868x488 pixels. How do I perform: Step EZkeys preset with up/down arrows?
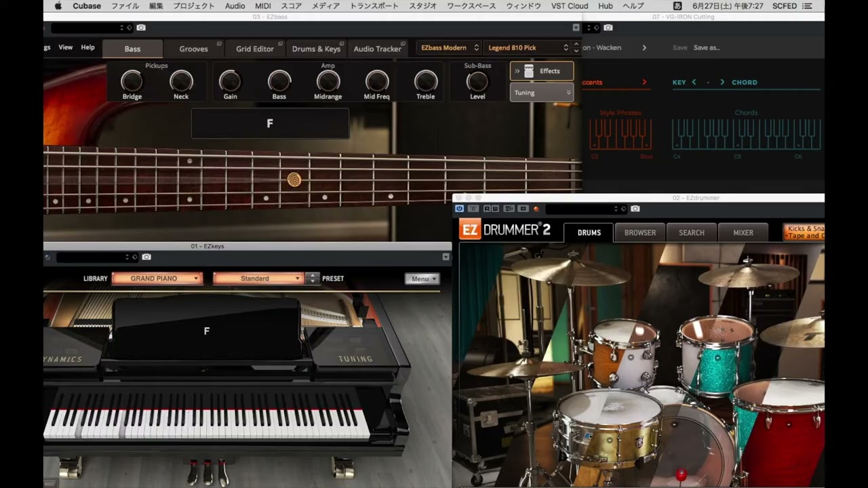pyautogui.click(x=312, y=279)
